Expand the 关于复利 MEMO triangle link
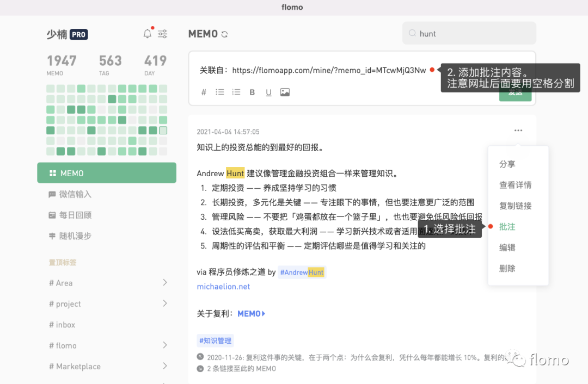588x384 pixels. click(251, 314)
